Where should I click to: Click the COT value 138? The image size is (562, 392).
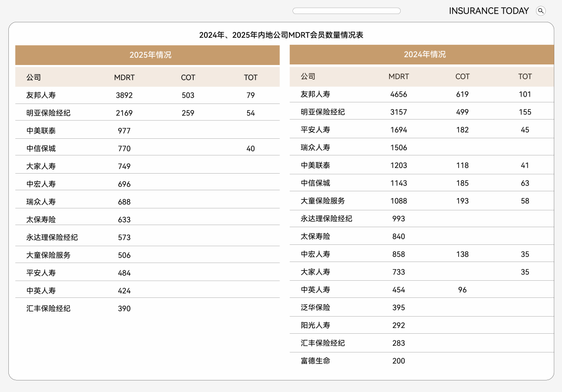[463, 254]
